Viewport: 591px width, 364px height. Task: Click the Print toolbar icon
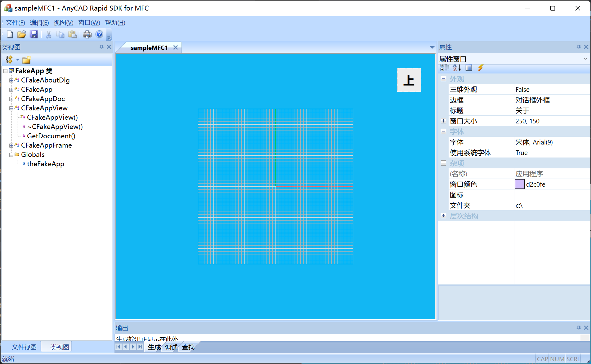(x=87, y=34)
